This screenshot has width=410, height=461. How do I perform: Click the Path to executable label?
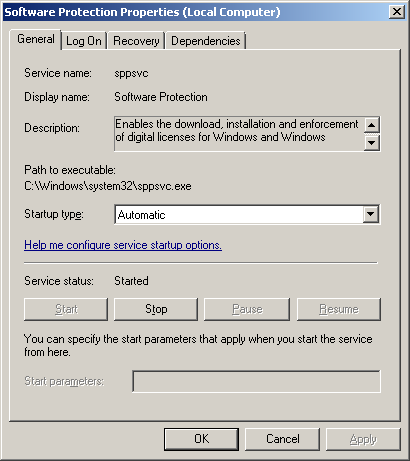click(70, 170)
